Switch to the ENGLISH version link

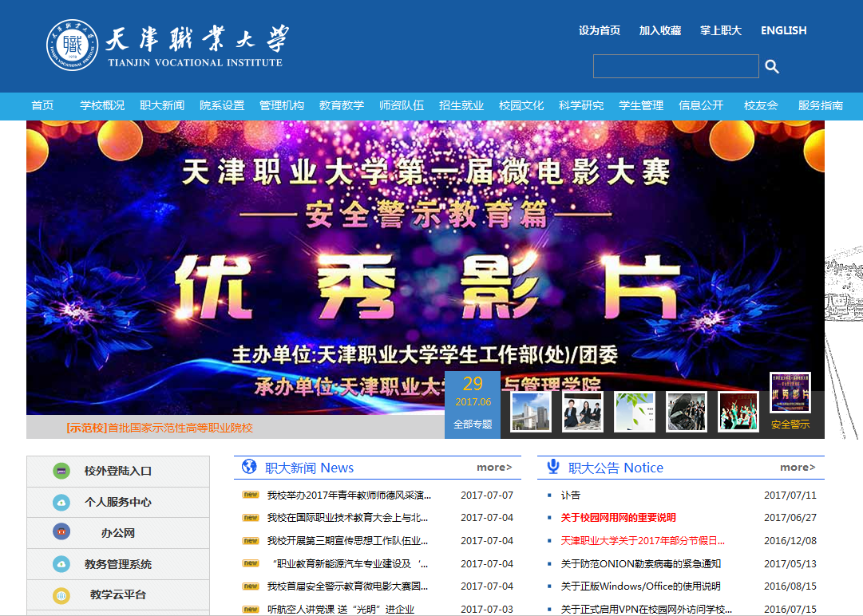tap(783, 30)
